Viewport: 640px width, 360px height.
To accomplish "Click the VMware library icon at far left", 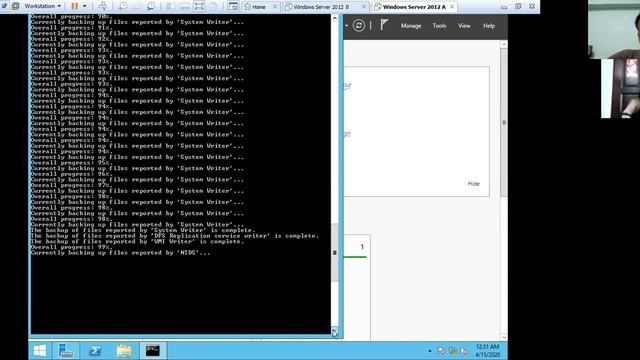I will 16,6.
